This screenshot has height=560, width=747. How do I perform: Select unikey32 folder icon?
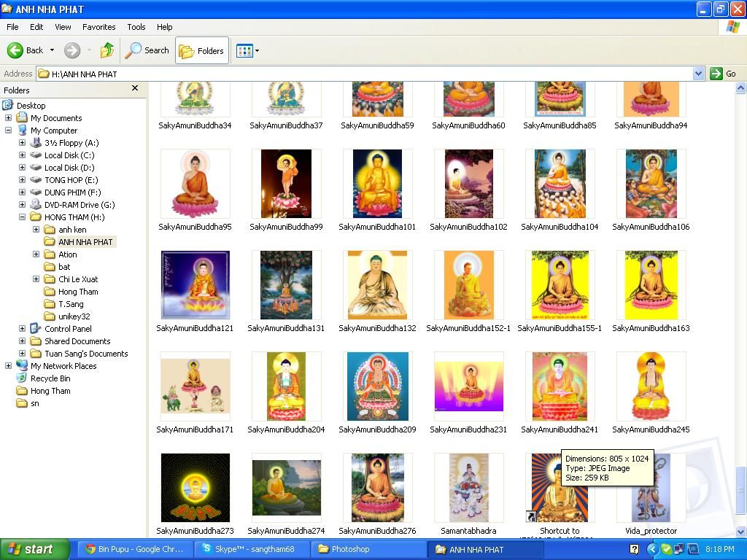pos(50,316)
